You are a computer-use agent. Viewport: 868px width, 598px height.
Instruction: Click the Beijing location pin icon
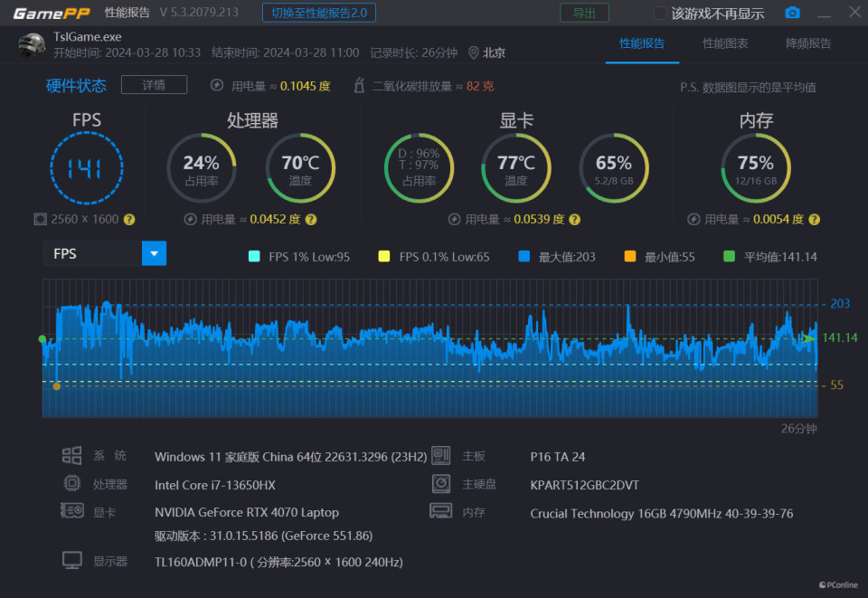coord(473,52)
